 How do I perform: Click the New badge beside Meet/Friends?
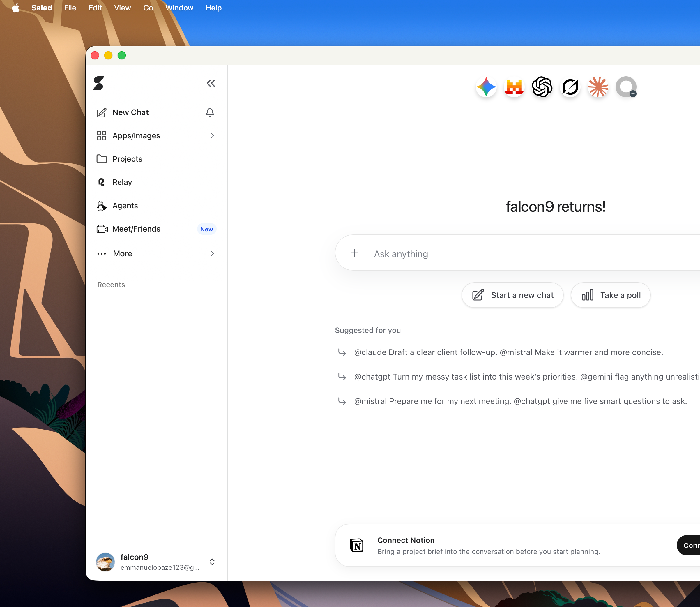[206, 229]
